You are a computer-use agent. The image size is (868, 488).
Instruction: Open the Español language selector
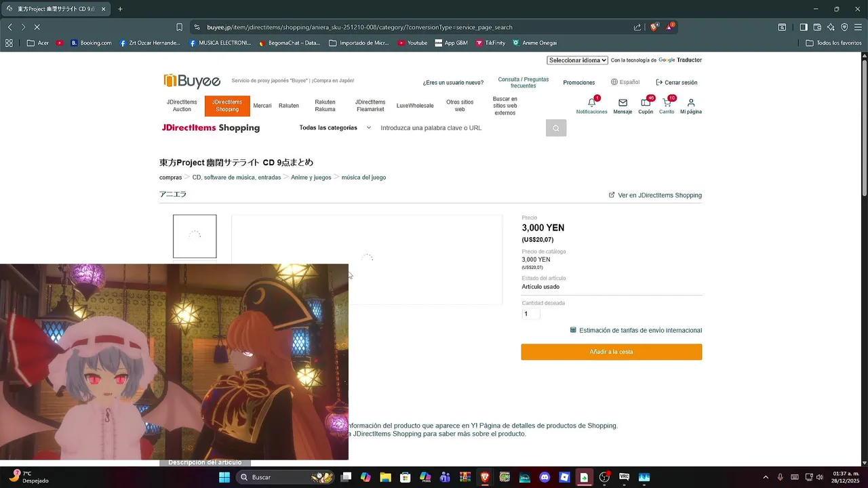tap(625, 82)
